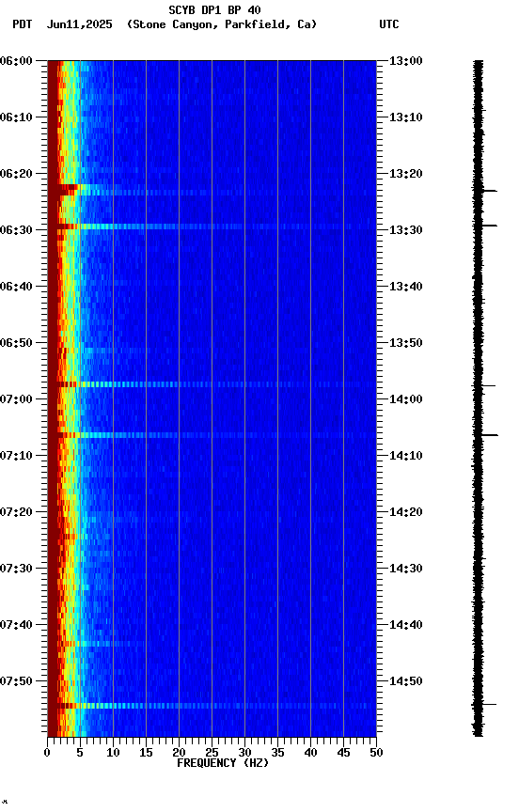Click the '07:10' PDT time label
This screenshot has height=812, width=519.
pyautogui.click(x=16, y=456)
